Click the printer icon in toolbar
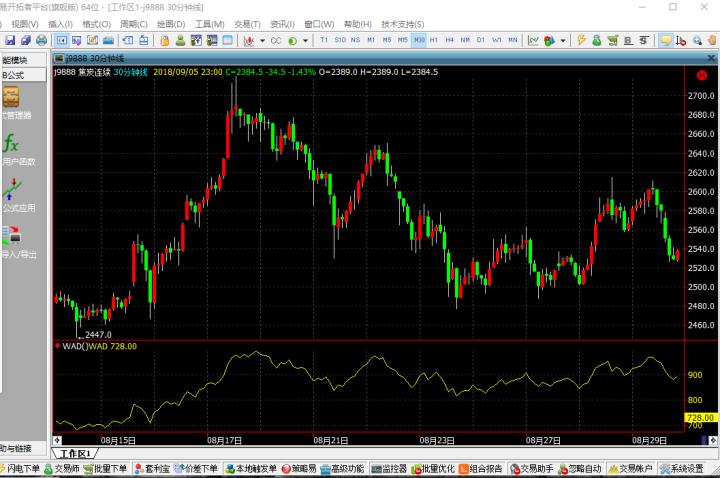This screenshot has height=478, width=720. (x=41, y=40)
